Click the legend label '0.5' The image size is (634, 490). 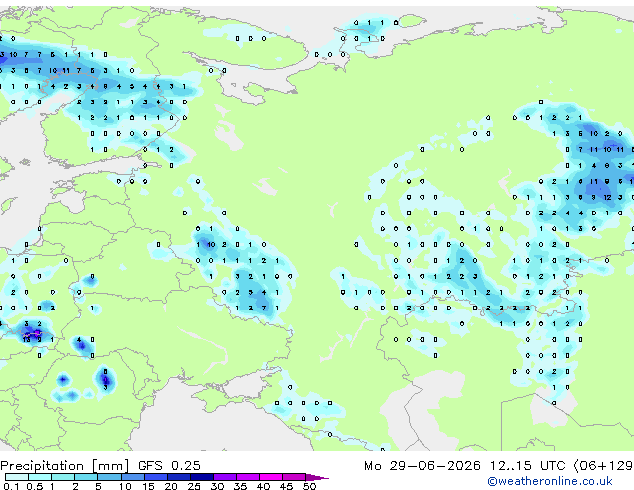pos(35,486)
